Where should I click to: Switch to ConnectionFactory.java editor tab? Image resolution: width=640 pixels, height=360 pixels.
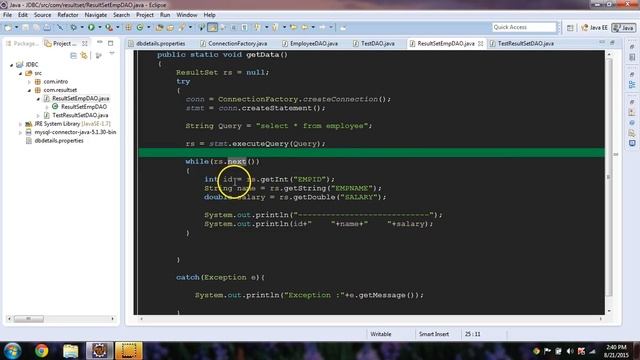233,43
